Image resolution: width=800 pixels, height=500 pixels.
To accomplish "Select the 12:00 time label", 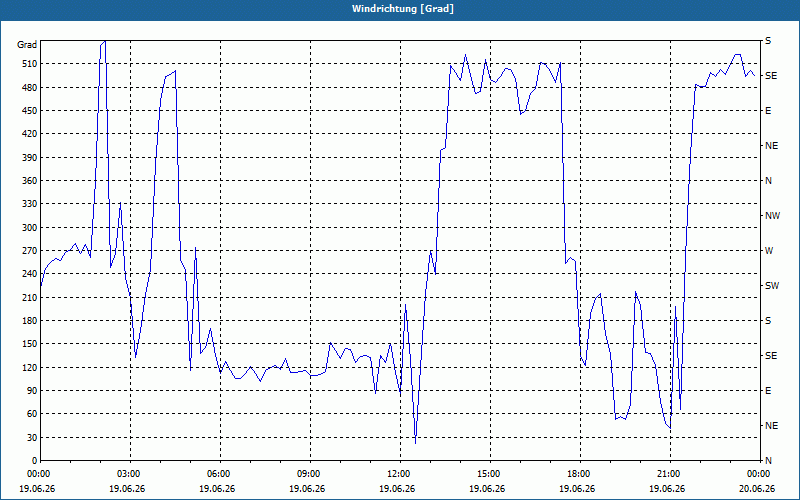I will 400,473.
